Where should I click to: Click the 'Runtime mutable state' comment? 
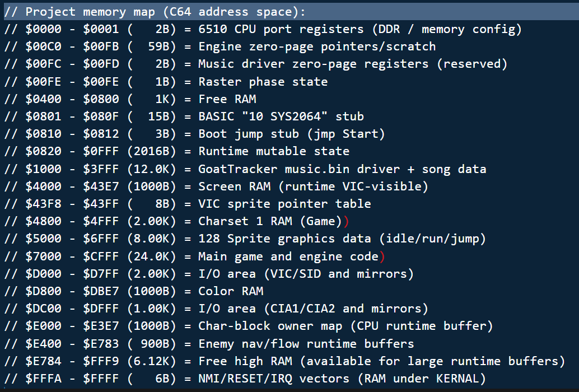pos(274,151)
